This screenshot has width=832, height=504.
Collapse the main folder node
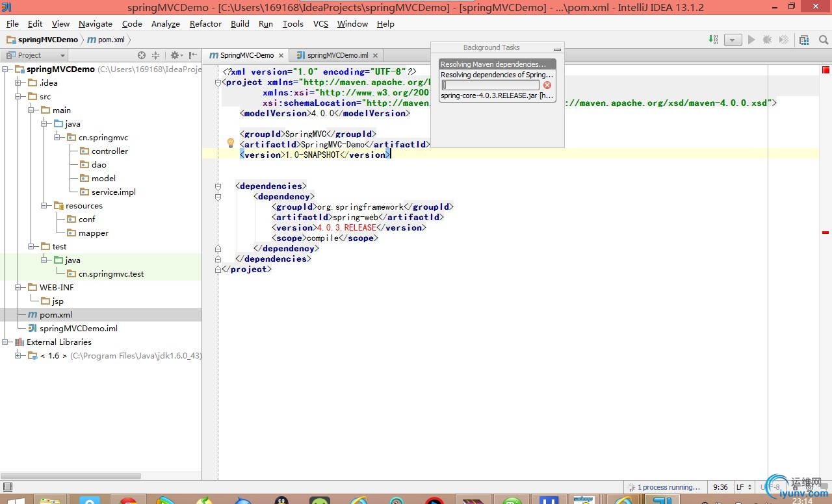[31, 110]
